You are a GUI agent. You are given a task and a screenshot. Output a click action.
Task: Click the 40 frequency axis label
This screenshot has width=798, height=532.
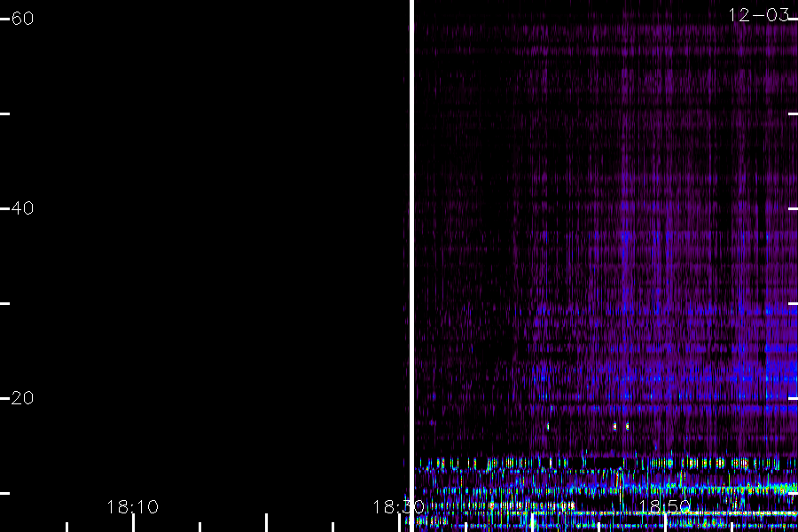(x=22, y=207)
